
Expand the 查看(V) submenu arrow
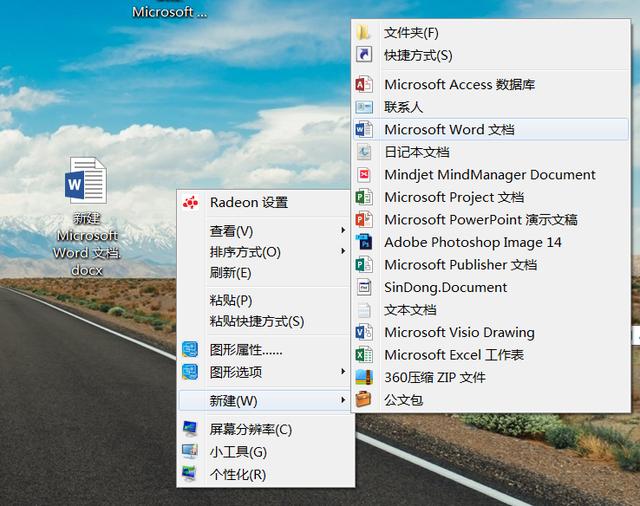(x=343, y=231)
